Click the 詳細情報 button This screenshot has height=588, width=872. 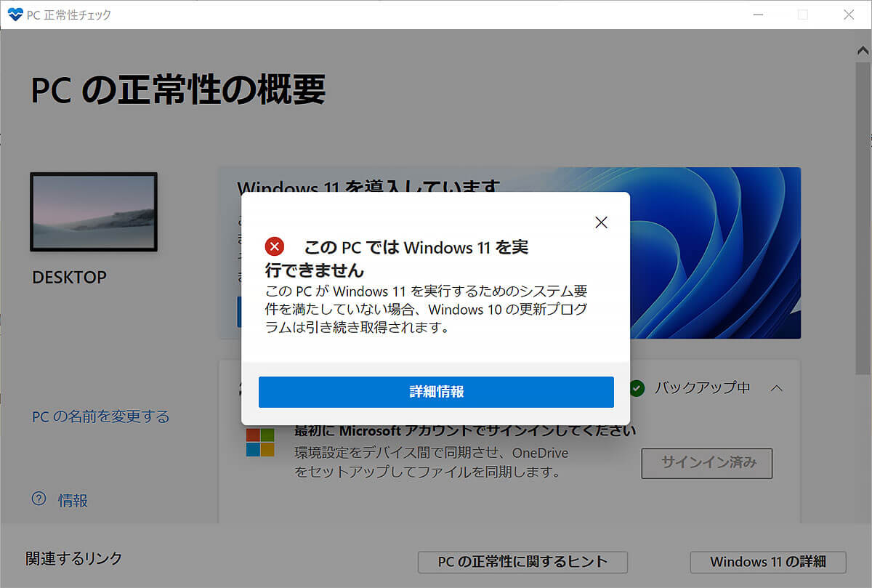(x=436, y=392)
